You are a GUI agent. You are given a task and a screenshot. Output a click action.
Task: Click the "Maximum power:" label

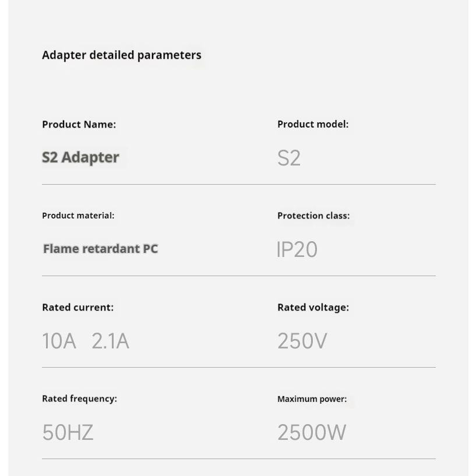(312, 399)
